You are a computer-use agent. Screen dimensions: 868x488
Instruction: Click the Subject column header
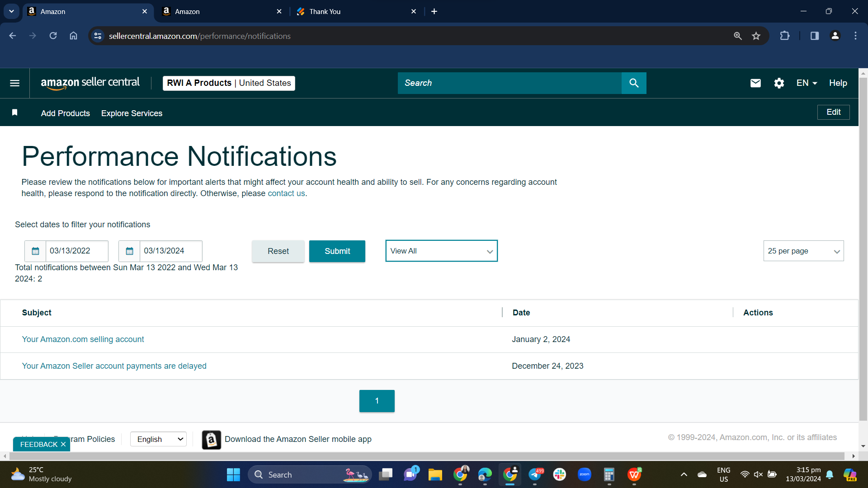37,313
